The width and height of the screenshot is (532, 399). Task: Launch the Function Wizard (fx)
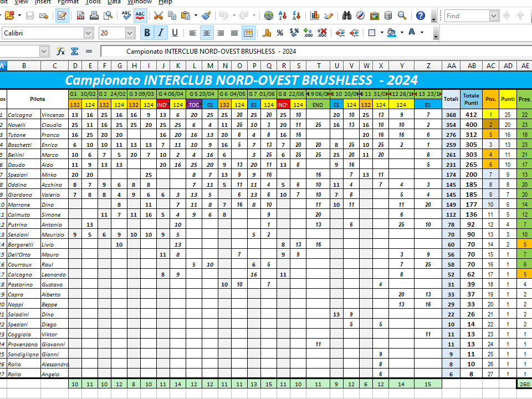click(x=61, y=52)
